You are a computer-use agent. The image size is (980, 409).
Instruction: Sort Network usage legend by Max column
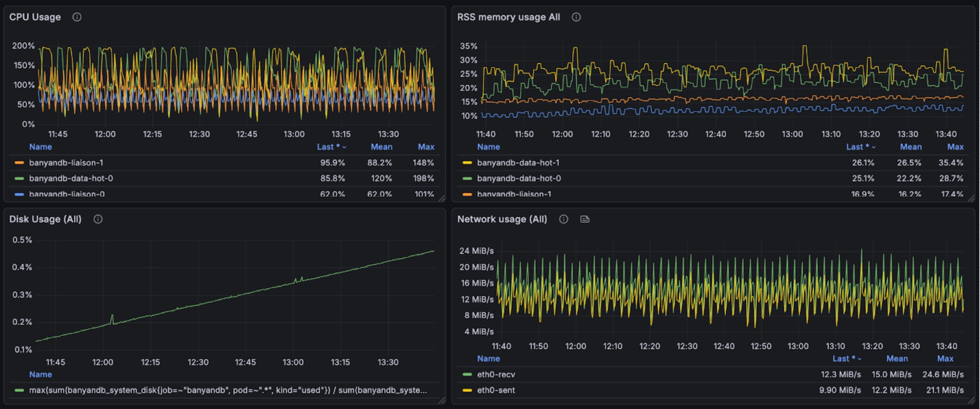945,359
